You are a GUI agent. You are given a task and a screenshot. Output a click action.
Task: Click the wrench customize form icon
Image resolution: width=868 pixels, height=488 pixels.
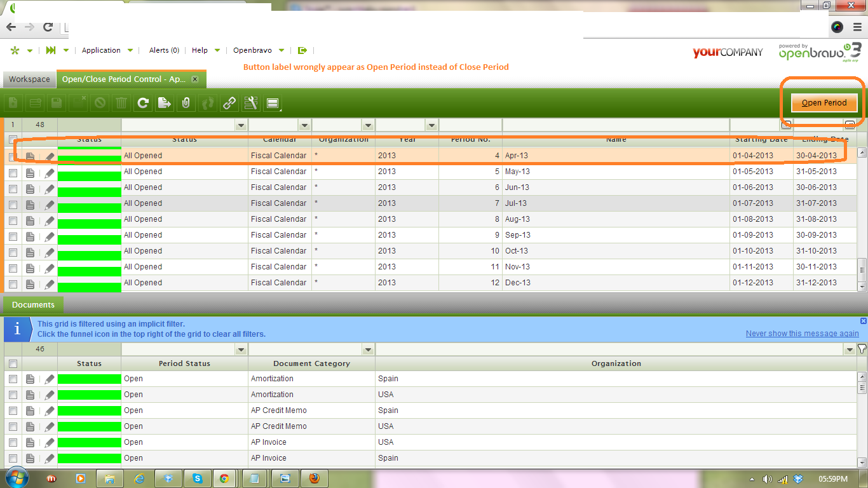coord(250,103)
